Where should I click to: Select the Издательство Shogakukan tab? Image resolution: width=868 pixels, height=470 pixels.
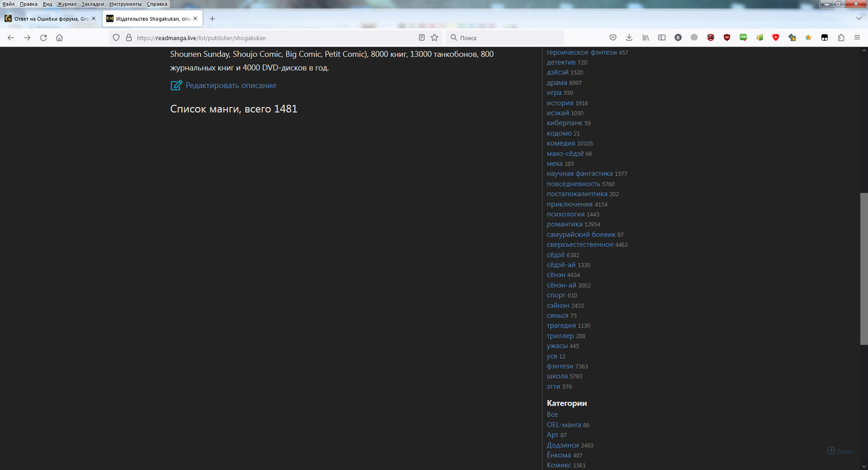click(153, 18)
